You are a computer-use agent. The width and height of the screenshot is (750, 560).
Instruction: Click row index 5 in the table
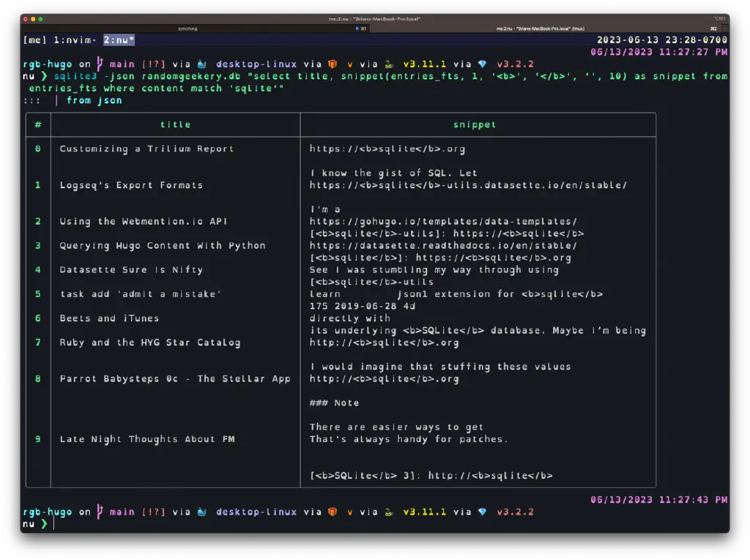click(38, 294)
